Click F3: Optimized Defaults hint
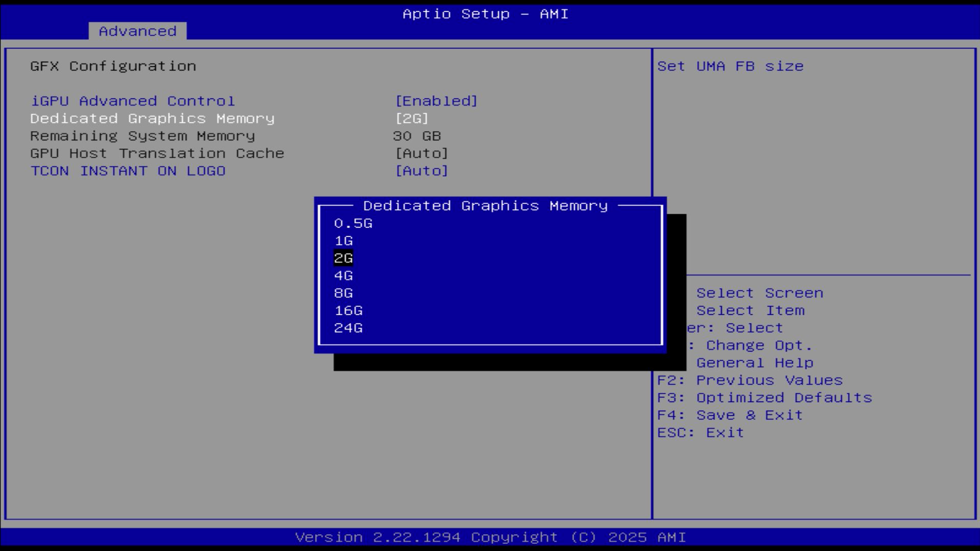 (765, 398)
